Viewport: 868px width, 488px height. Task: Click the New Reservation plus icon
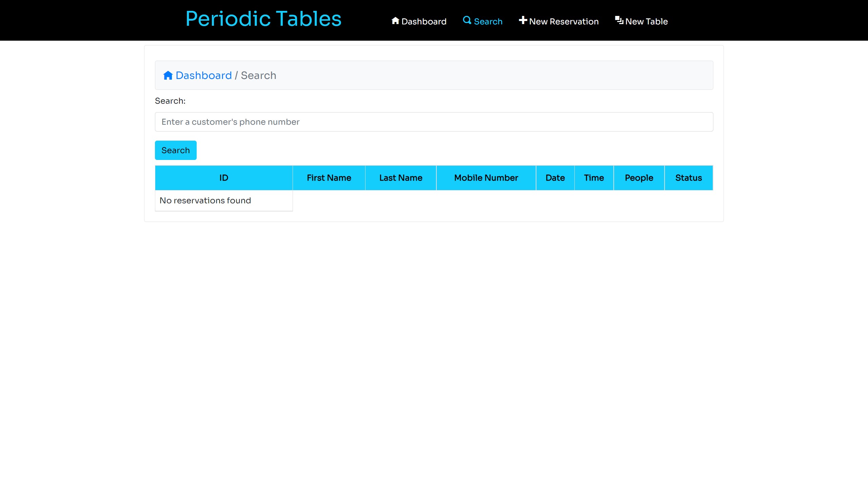coord(522,21)
